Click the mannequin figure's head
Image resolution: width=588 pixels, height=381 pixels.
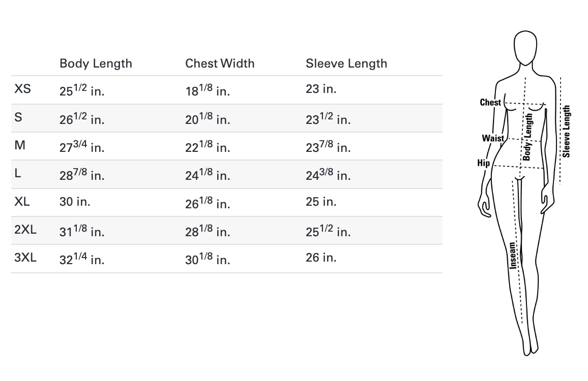525,48
